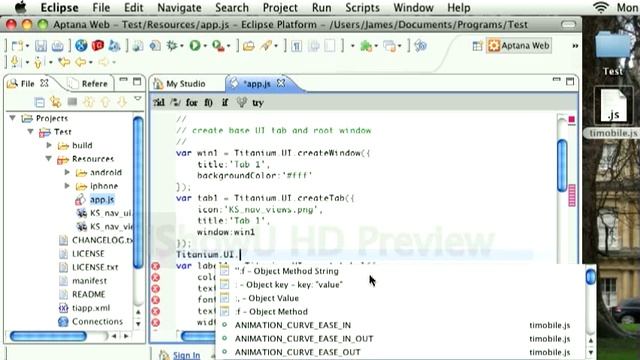Select CHANGELOG file in tree
This screenshot has height=360, width=640.
pyautogui.click(x=102, y=240)
